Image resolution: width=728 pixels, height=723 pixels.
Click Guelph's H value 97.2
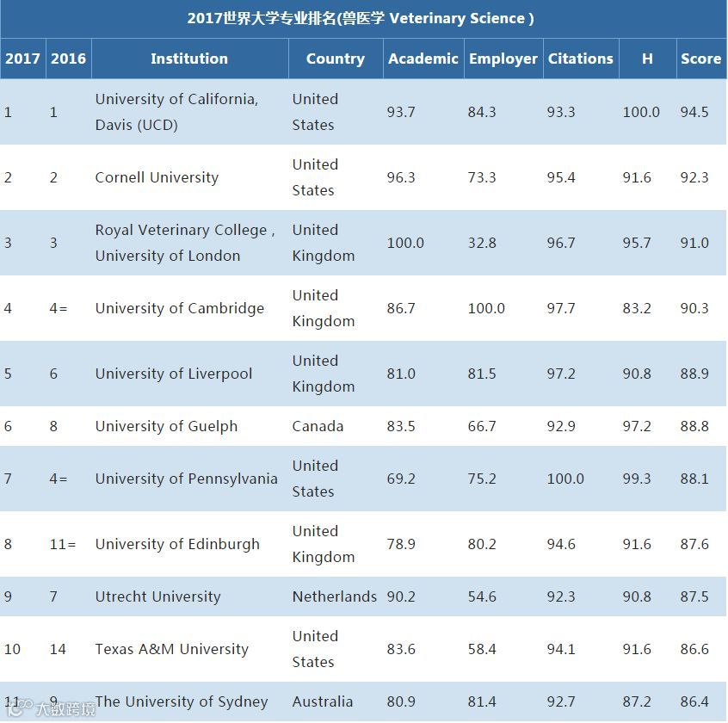(x=637, y=426)
